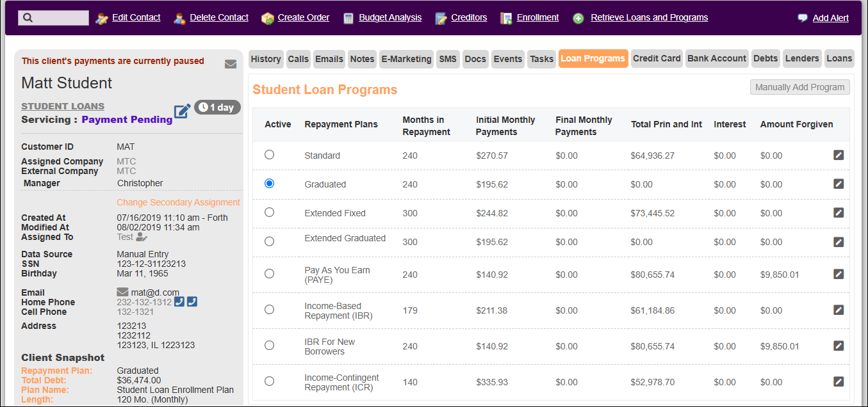Viewport: 868px width, 407px height.
Task: Open the E-Marketing tab
Action: coord(407,59)
